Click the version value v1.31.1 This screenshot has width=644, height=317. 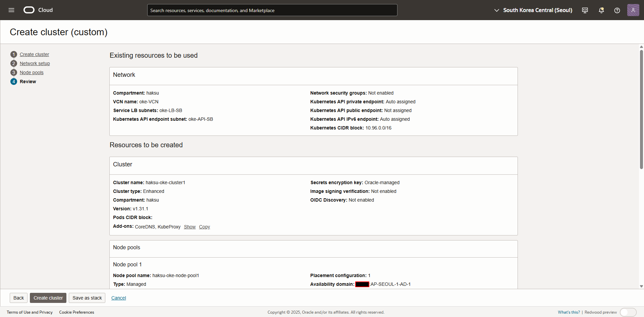click(x=141, y=209)
